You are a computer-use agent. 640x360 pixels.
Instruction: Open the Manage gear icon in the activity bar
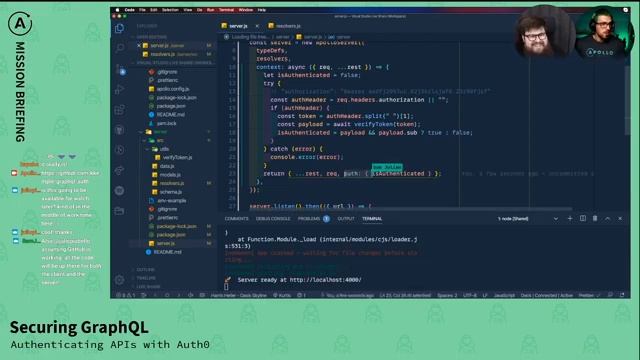pyautogui.click(x=120, y=280)
